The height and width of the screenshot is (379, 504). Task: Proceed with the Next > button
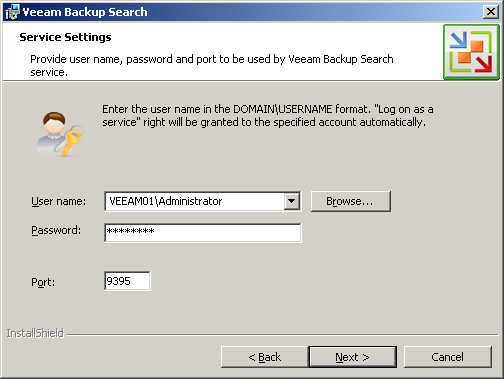point(353,357)
